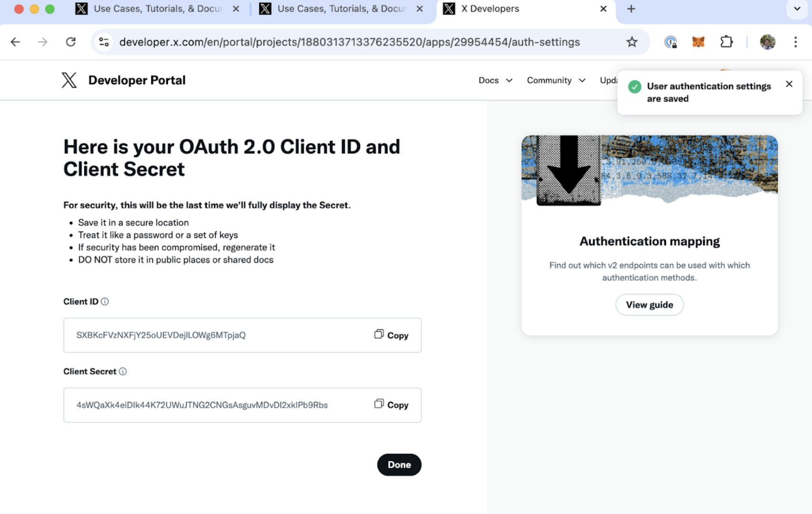Screen dimensions: 812x514
Task: Open the MetaMask extension
Action: 697,42
